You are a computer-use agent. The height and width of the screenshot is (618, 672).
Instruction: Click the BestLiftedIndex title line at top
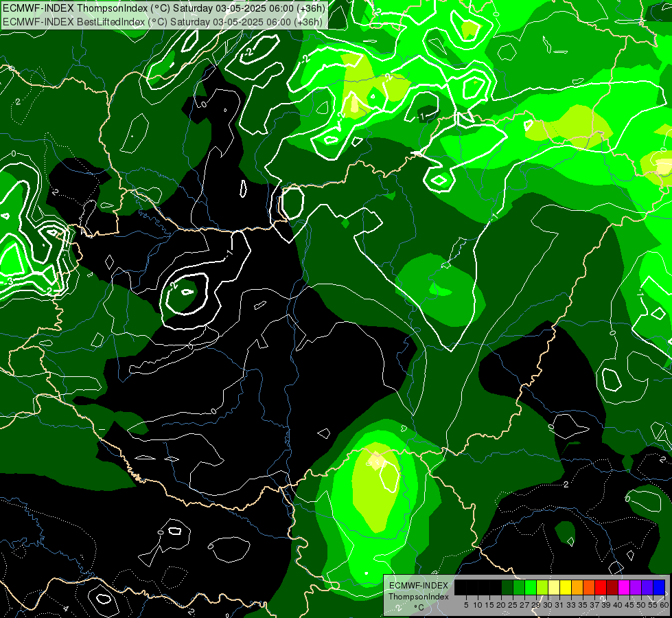pyautogui.click(x=163, y=21)
